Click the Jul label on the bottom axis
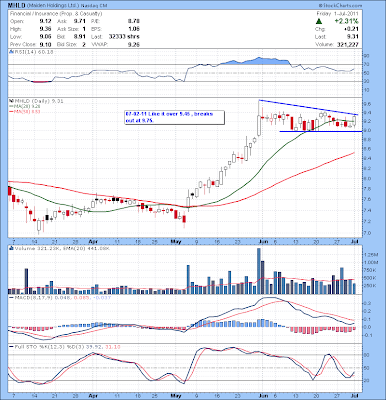Image resolution: width=386 pixels, height=400 pixels. click(356, 396)
